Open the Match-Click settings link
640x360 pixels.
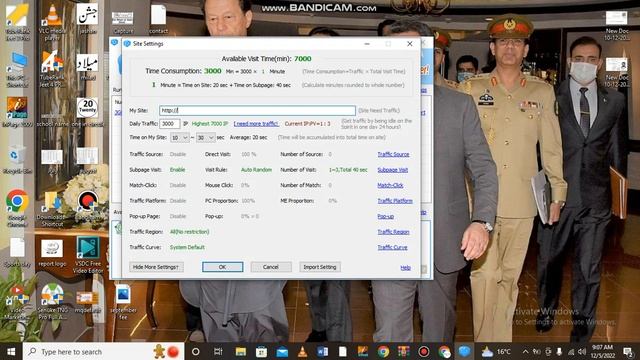pos(390,185)
